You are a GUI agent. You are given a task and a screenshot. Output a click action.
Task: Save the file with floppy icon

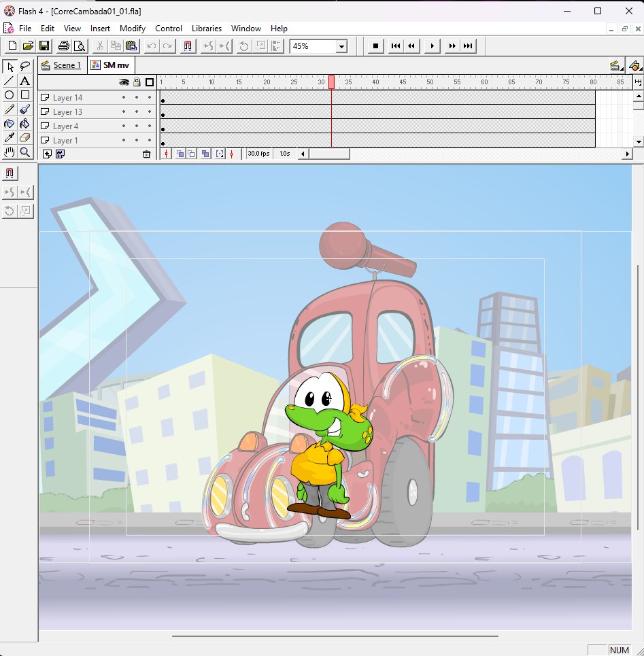pyautogui.click(x=44, y=46)
